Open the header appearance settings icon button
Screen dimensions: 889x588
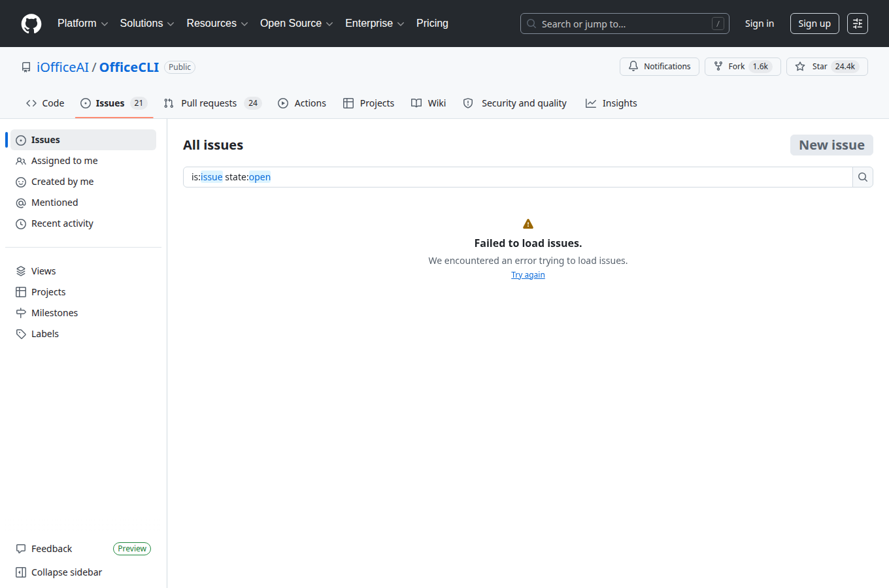point(858,24)
